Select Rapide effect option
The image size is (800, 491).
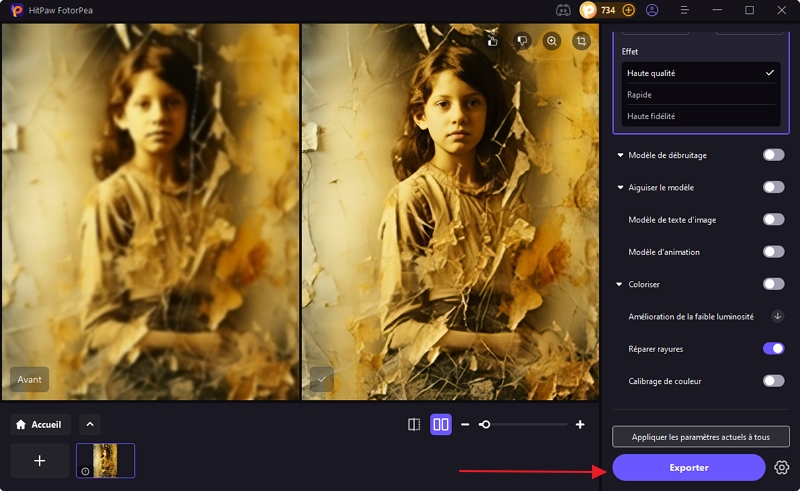(x=701, y=94)
